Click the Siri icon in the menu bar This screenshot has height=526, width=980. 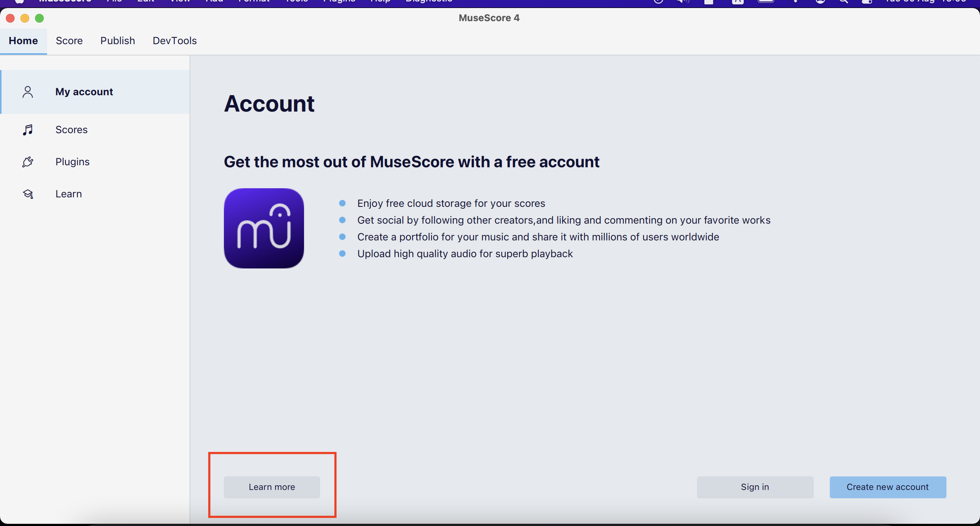pos(820,2)
